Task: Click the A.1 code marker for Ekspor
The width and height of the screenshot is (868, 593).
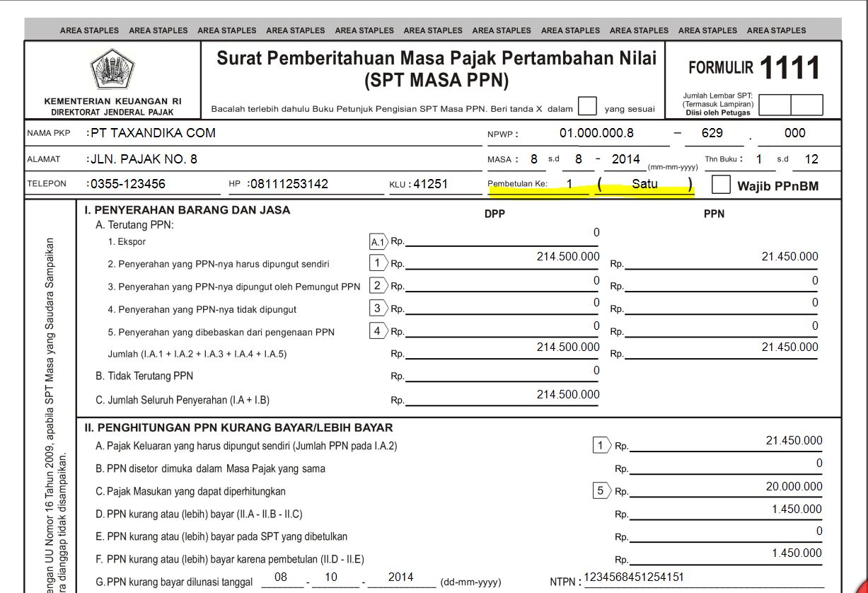Action: pyautogui.click(x=379, y=241)
